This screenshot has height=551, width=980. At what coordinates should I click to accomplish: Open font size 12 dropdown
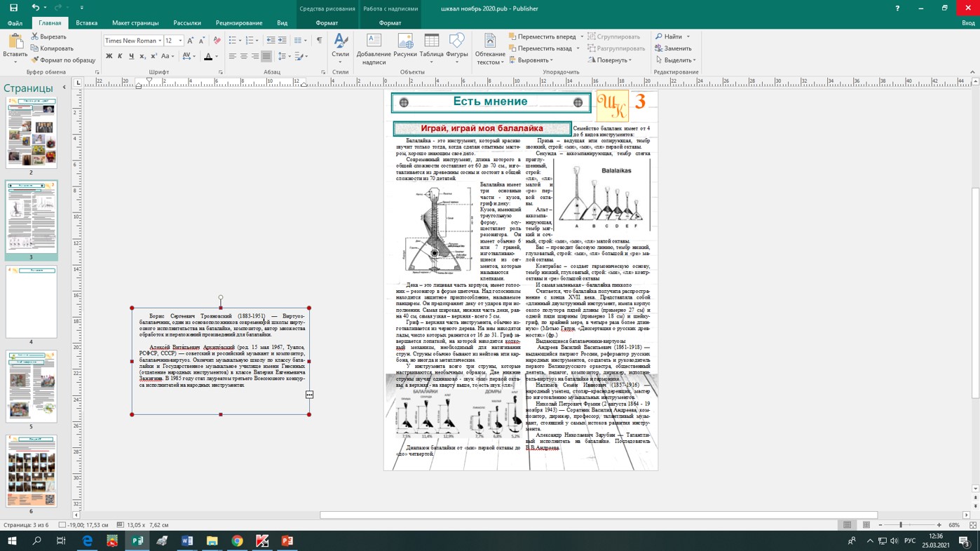pyautogui.click(x=180, y=41)
